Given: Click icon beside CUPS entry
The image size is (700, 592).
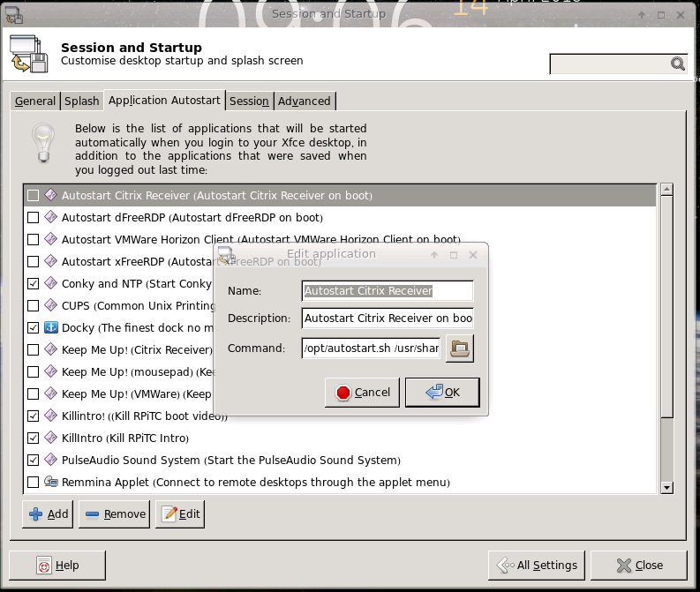Looking at the screenshot, I should coord(51,305).
